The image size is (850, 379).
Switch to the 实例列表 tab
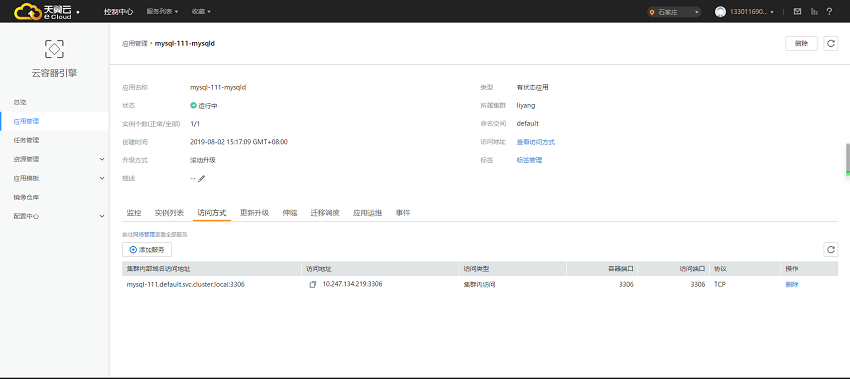(169, 213)
